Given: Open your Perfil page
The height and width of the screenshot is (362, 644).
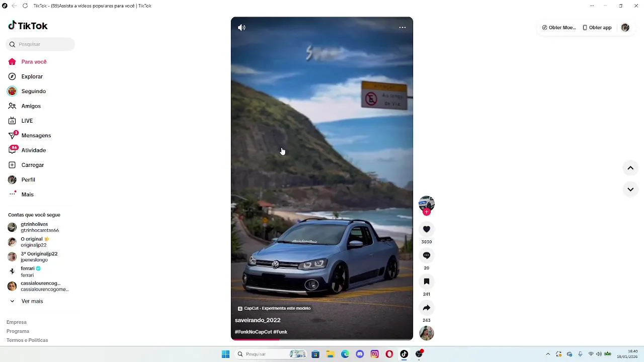Looking at the screenshot, I should click(22, 180).
